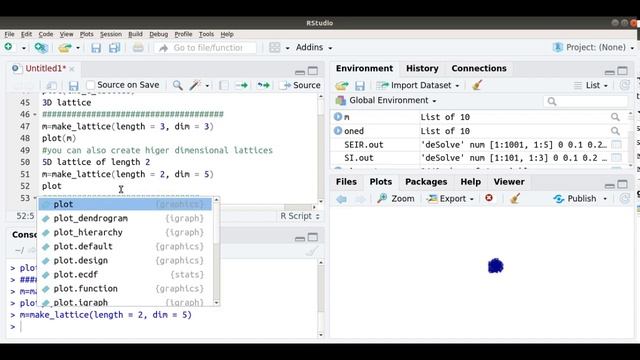This screenshot has width=640, height=360.
Task: Click the workspace panes grid icon
Action: [x=275, y=48]
